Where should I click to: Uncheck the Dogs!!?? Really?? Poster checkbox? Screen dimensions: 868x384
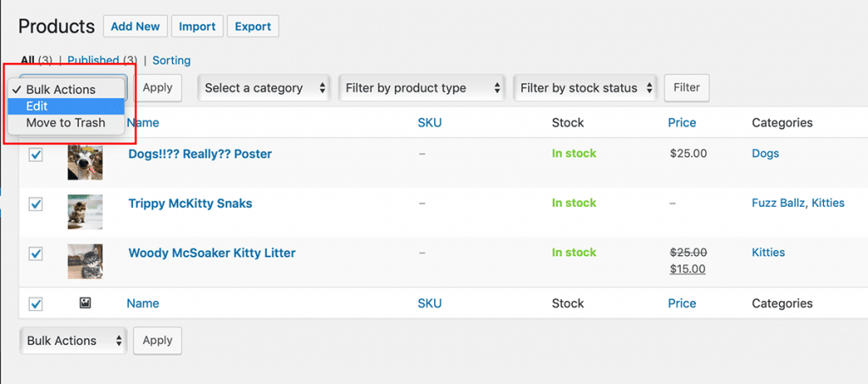[36, 155]
